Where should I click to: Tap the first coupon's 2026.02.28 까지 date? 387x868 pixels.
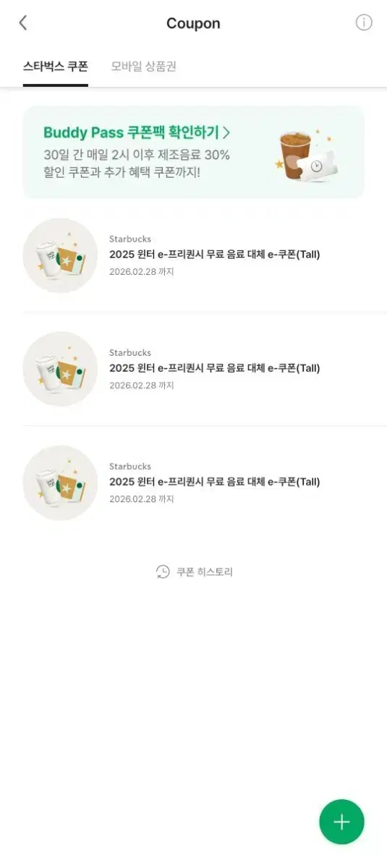point(142,272)
